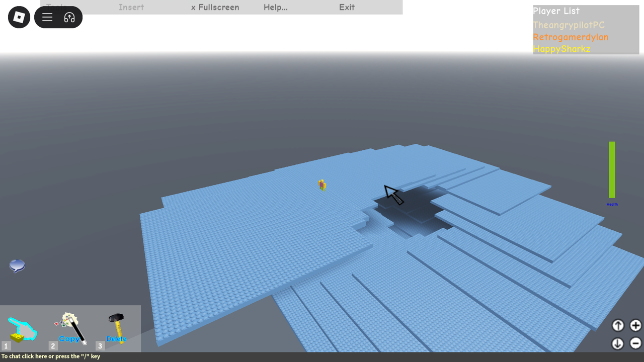Screen dimensions: 644x362
Task: Tilt camera down with down arrow
Action: click(x=618, y=343)
